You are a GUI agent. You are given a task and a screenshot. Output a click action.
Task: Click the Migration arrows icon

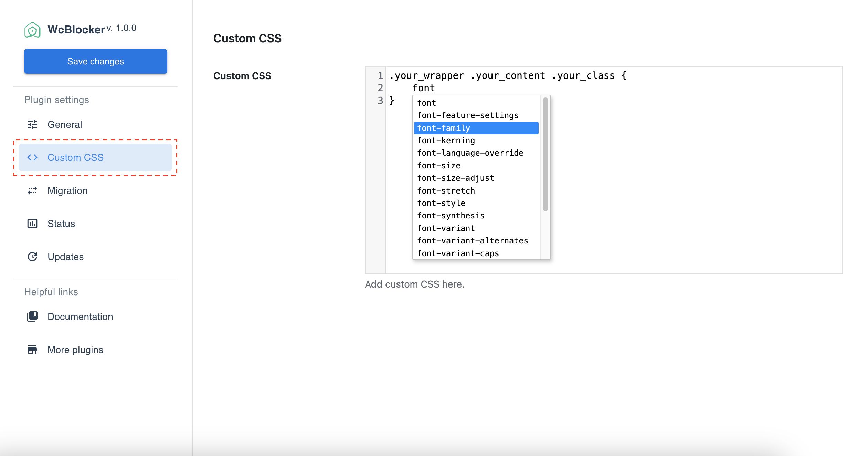point(32,190)
